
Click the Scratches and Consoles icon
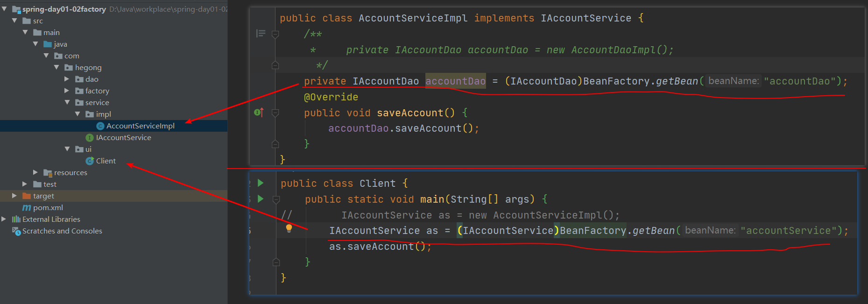point(16,231)
